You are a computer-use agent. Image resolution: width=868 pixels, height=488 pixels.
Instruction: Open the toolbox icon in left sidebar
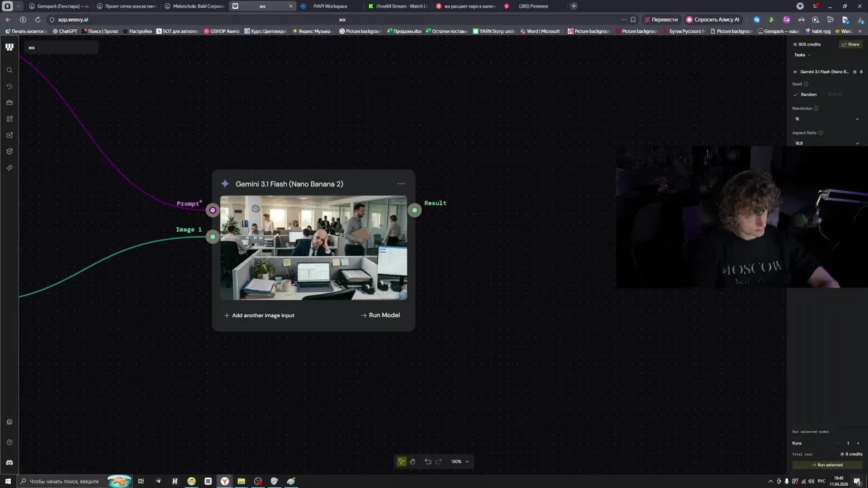9,102
